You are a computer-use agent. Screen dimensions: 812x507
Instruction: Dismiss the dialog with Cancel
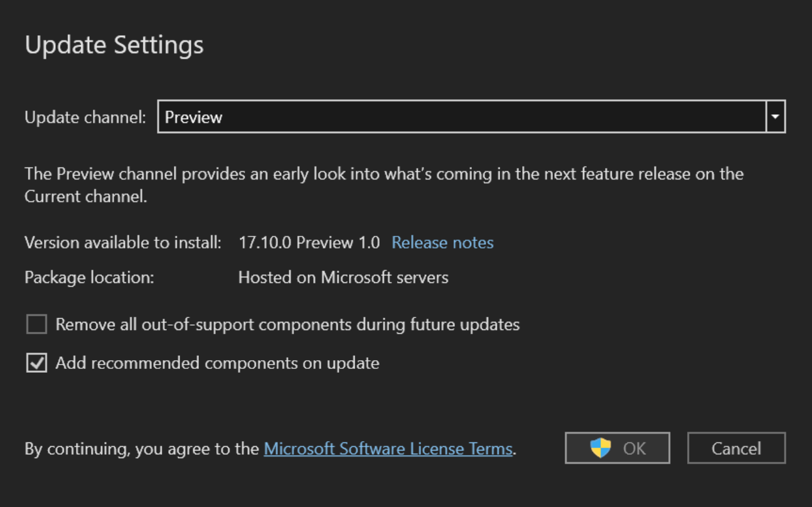(736, 448)
